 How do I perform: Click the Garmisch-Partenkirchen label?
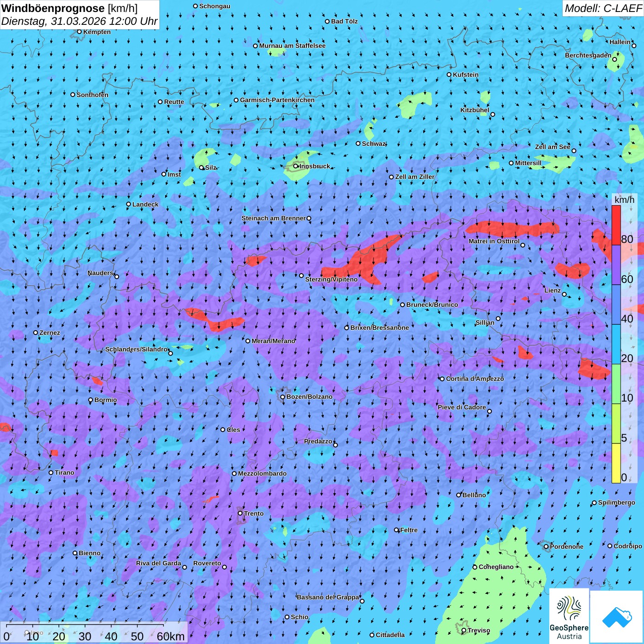point(277,100)
